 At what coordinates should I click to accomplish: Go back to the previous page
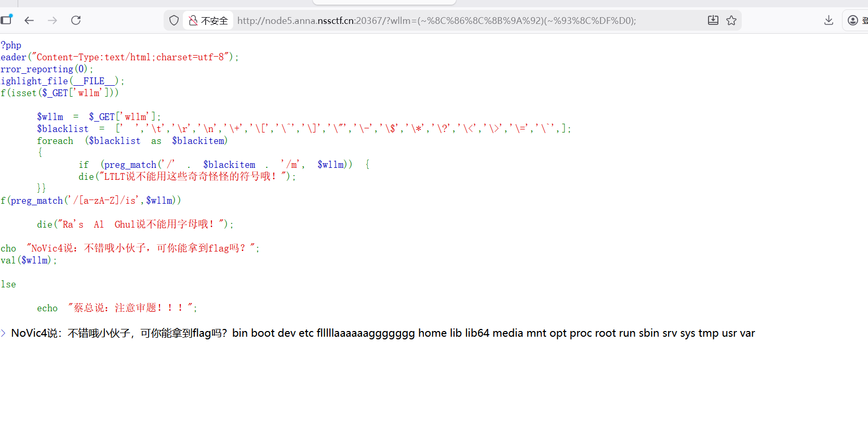pos(29,20)
